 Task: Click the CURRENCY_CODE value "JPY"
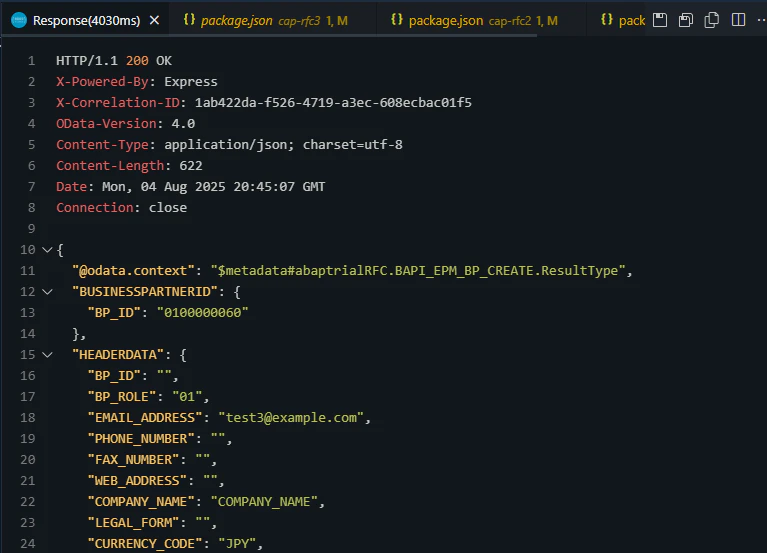coord(237,544)
